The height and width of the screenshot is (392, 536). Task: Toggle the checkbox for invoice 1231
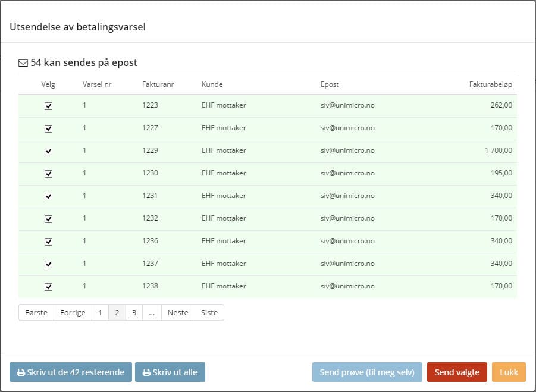(49, 196)
